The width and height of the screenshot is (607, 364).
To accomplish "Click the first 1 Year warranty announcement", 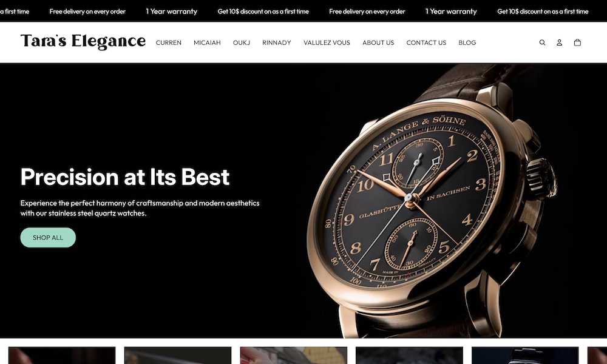I will 172,12.
